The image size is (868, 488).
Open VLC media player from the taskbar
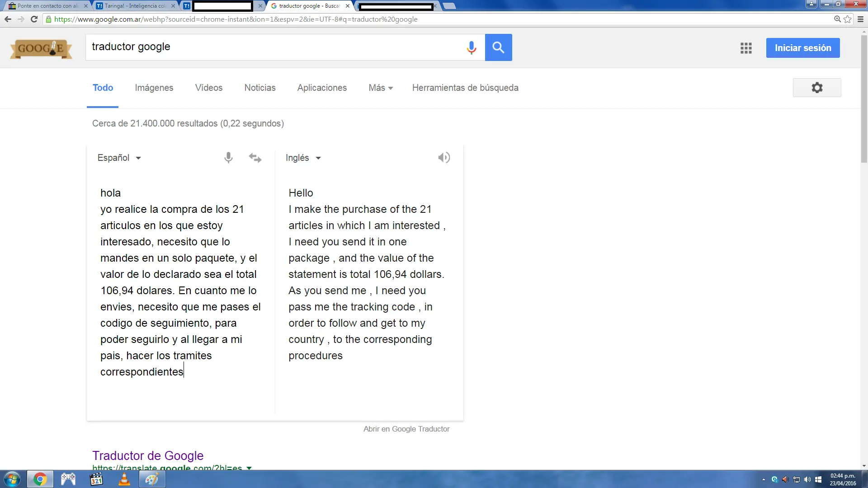click(x=124, y=479)
